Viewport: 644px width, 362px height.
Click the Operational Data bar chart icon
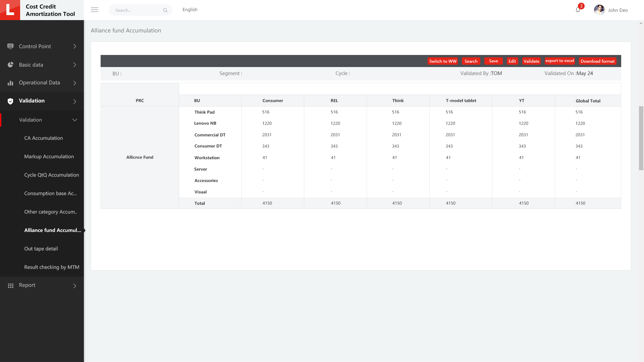tap(10, 83)
